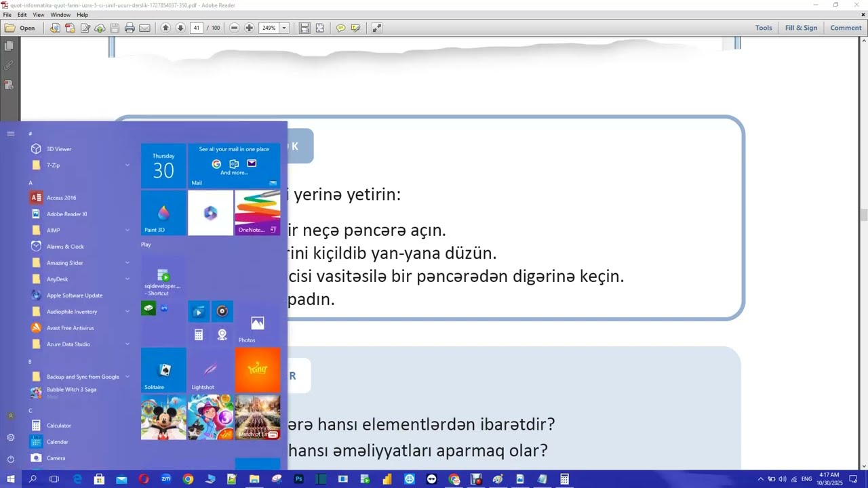Open Apple Software Update
Screen dimensions: 868x488
coord(80,296)
